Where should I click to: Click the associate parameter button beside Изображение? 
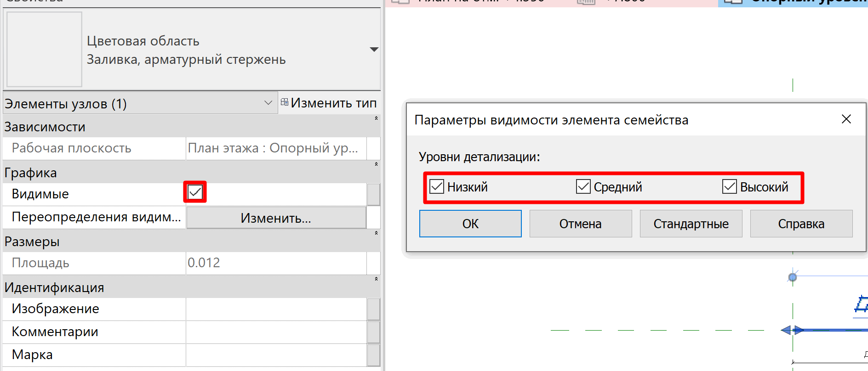(373, 309)
